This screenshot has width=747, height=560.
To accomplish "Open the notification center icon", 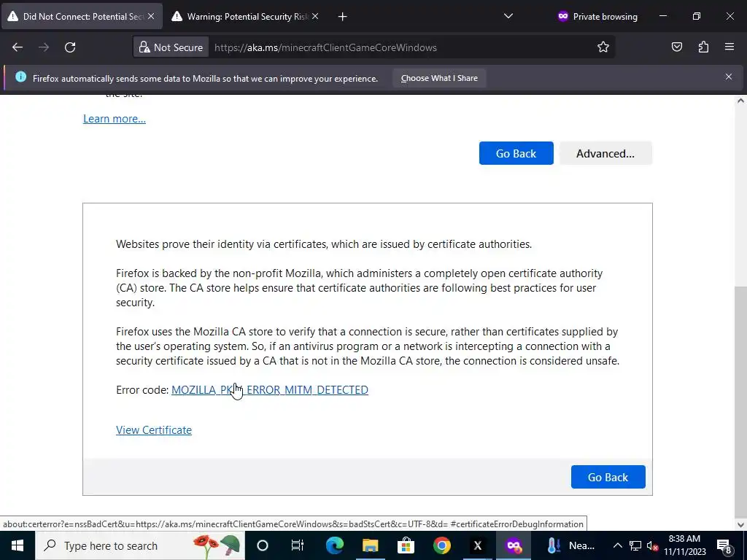I will [724, 545].
